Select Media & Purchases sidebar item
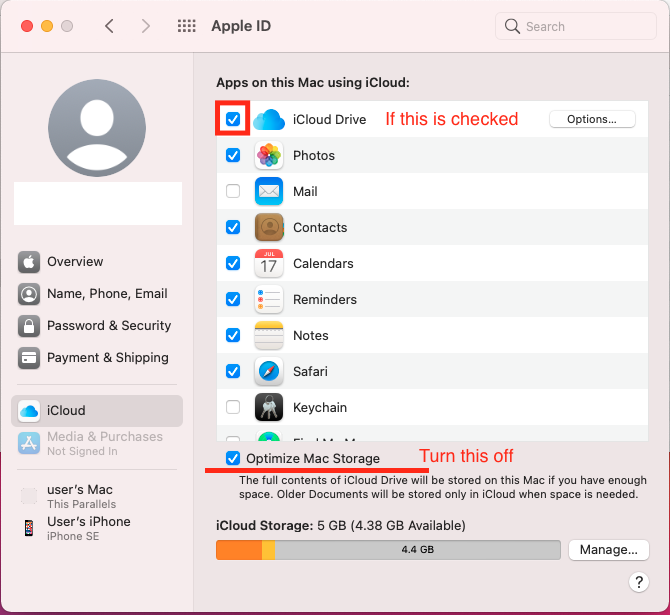Image resolution: width=670 pixels, height=615 pixels. pyautogui.click(x=97, y=443)
